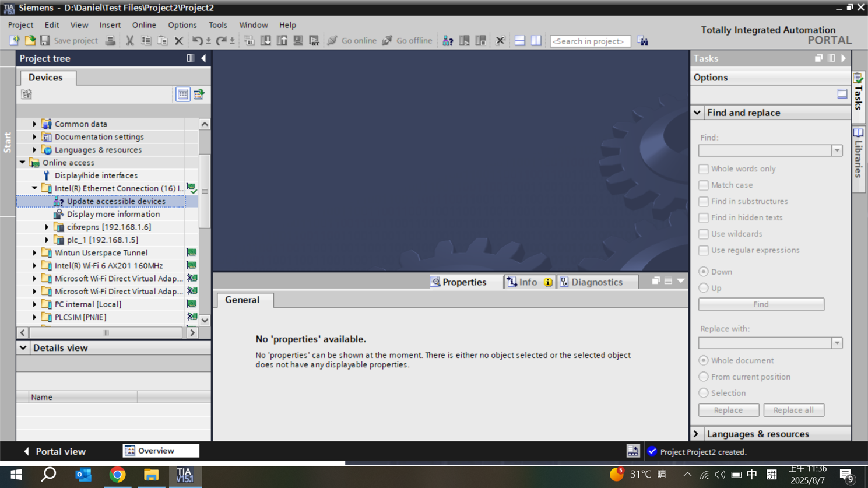Click the Open project icon
The height and width of the screenshot is (488, 868).
click(x=30, y=41)
